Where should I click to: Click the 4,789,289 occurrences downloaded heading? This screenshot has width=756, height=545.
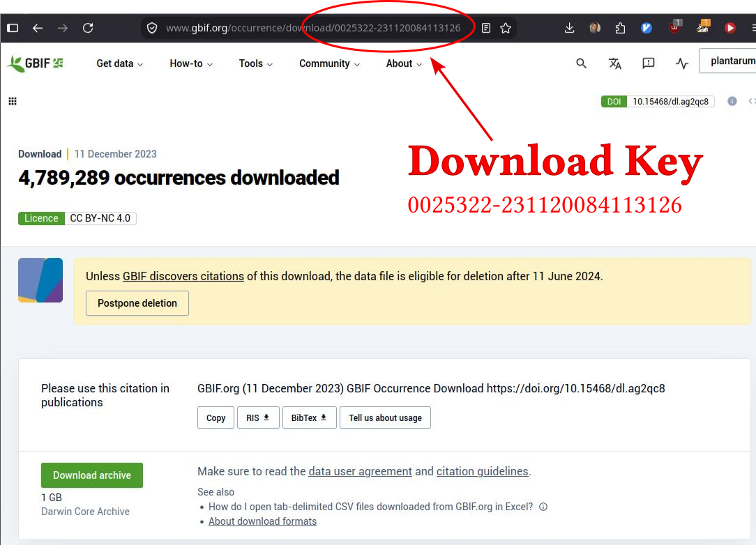[179, 178]
